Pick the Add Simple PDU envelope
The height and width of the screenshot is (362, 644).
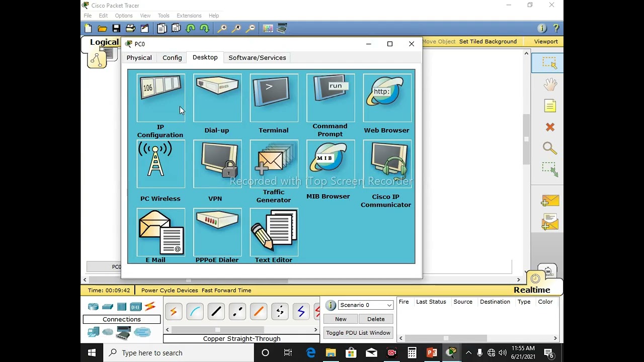[x=549, y=201]
